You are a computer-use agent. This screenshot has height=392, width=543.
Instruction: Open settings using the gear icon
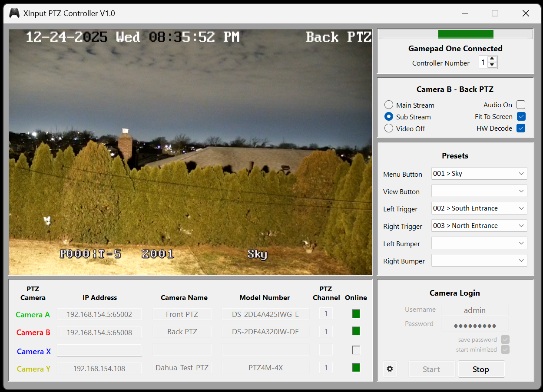coord(390,369)
